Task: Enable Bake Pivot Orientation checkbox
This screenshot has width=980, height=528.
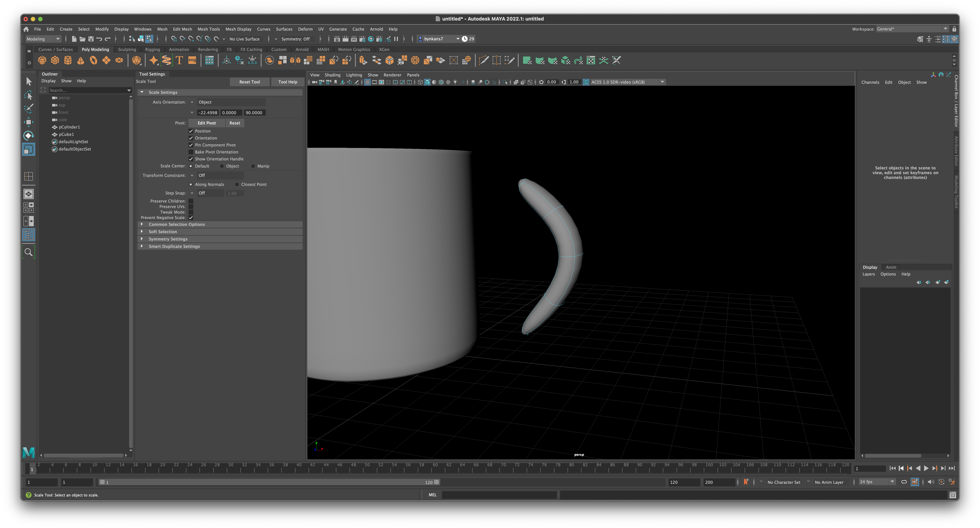Action: coord(191,152)
